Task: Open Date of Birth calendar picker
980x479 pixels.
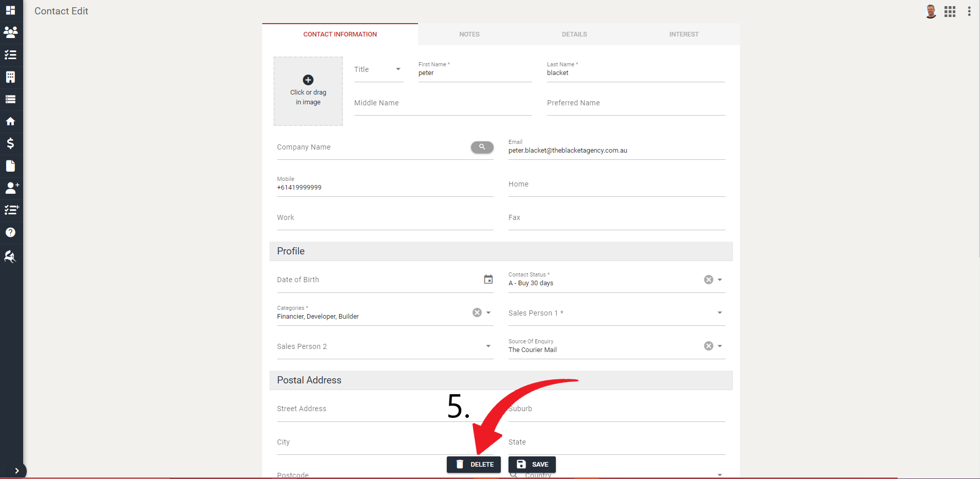Action: point(488,280)
